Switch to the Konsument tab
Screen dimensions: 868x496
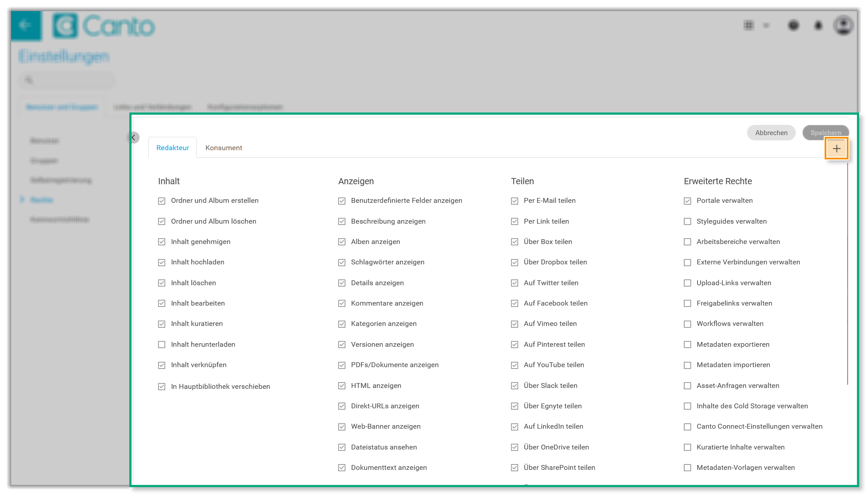point(224,147)
